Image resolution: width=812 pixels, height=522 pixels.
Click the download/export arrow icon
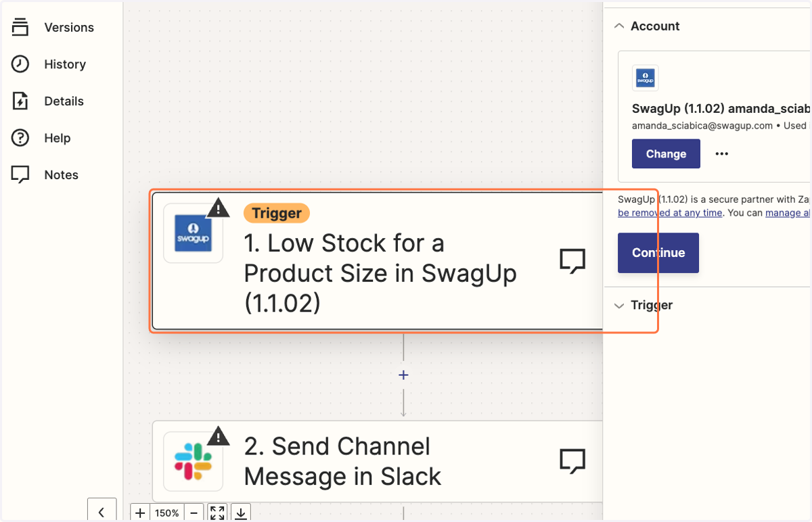pyautogui.click(x=241, y=513)
